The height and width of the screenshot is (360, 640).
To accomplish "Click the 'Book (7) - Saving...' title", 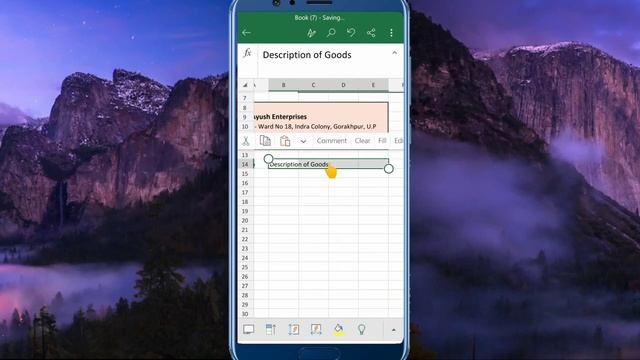I will (x=320, y=18).
